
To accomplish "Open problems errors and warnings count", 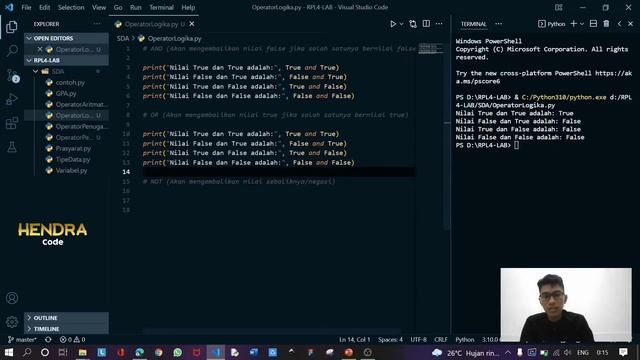I will coord(72,340).
